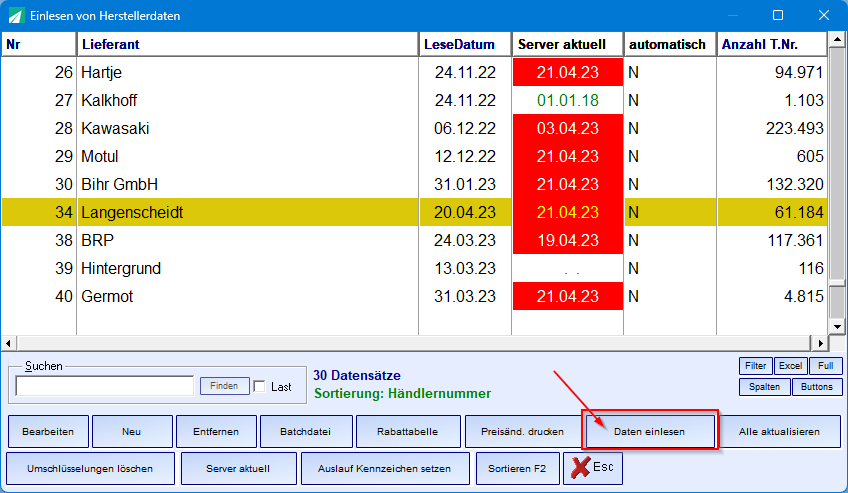The width and height of the screenshot is (848, 493).
Task: Click vertical scrollbar up arrow
Action: (837, 39)
